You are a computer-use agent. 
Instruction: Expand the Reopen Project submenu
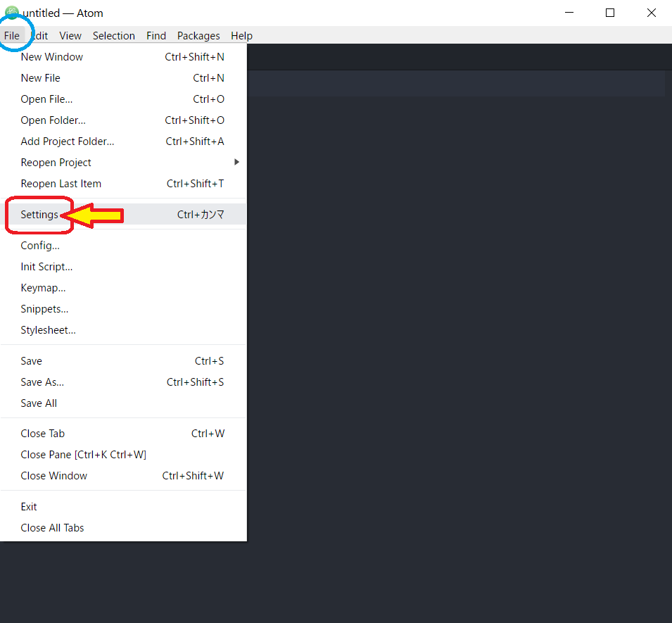(56, 162)
